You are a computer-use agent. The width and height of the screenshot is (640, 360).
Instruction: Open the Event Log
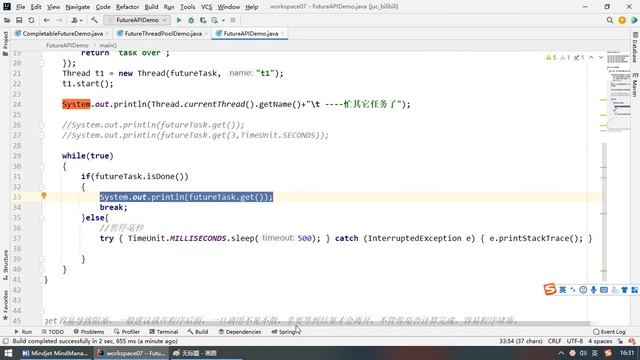[x=609, y=332]
